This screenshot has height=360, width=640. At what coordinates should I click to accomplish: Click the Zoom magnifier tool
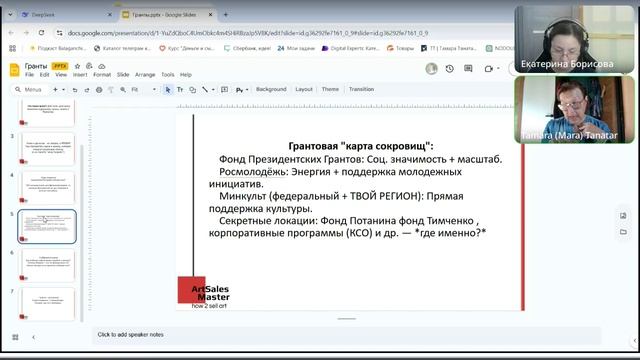123,89
